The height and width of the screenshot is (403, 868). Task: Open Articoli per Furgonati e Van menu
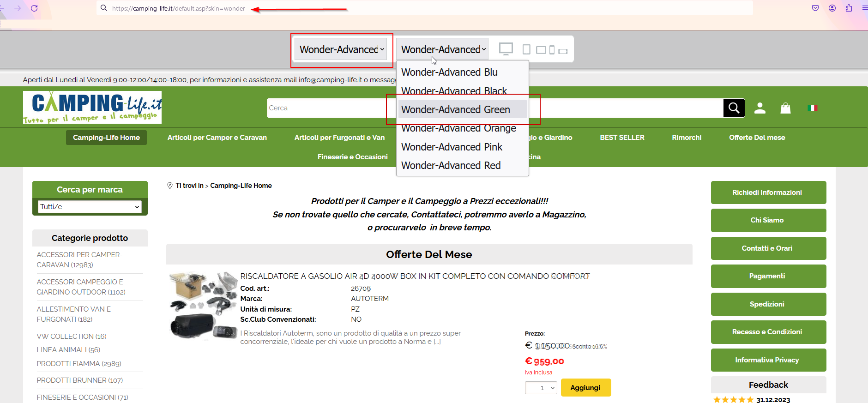tap(339, 138)
